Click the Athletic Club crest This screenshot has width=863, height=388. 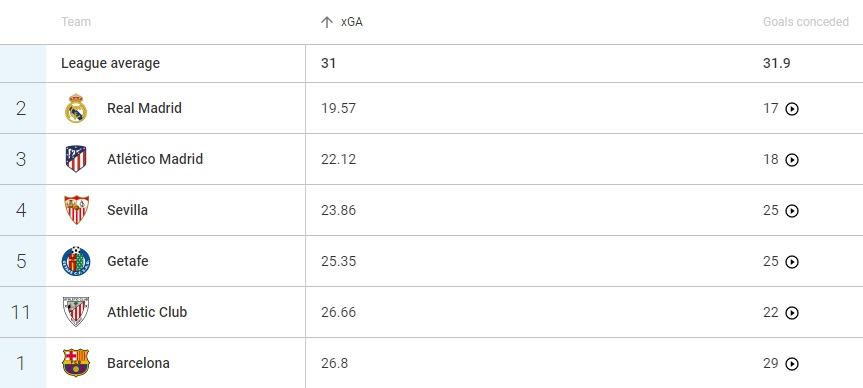click(76, 312)
